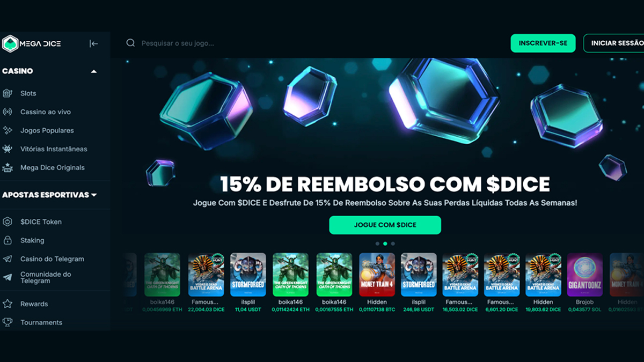This screenshot has width=644, height=362.
Task: Click the Mega Dice logo icon
Action: (x=10, y=43)
